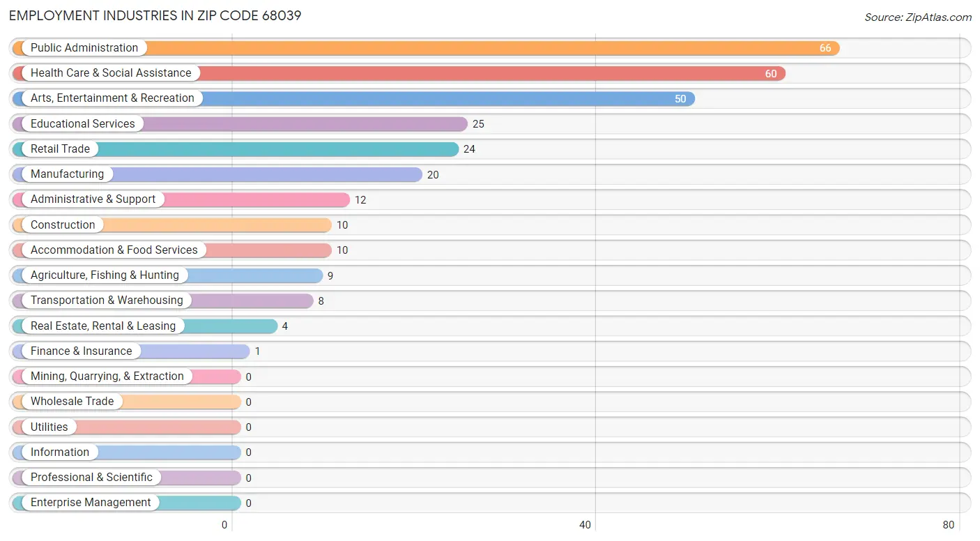Click the Agriculture, Fishing & Hunting label
Image resolution: width=980 pixels, height=541 pixels.
105,275
